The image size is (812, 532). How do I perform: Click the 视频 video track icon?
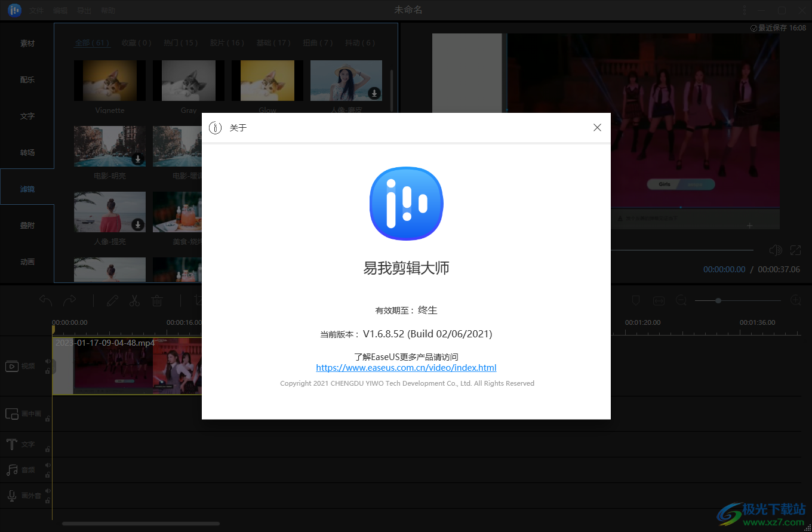(x=12, y=366)
